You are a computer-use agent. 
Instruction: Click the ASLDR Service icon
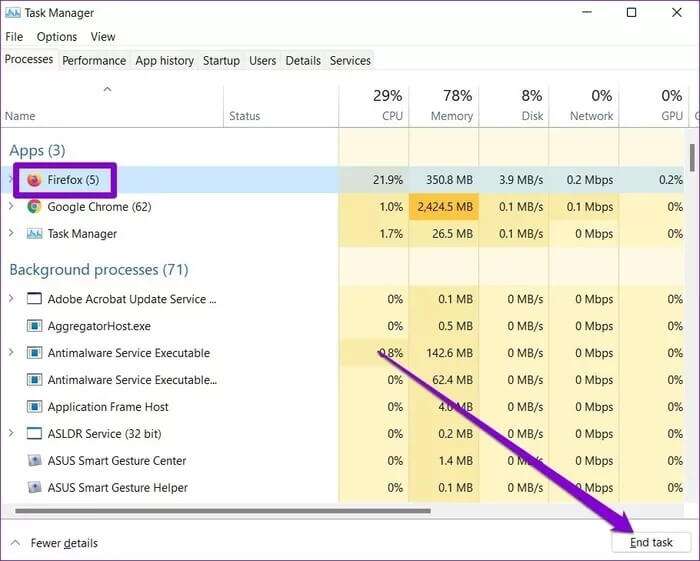tap(34, 433)
